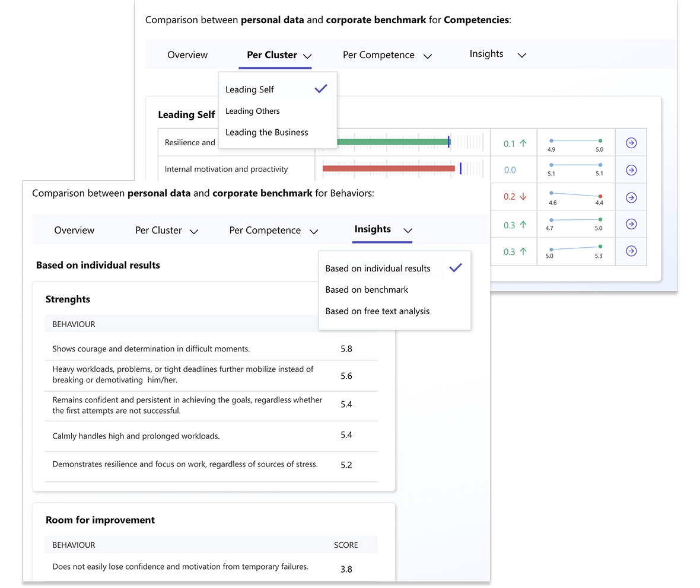Select Leading Self cluster option

250,90
